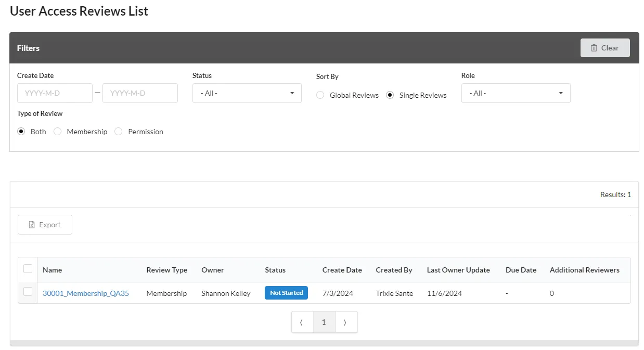
Task: Expand the Role filter dropdown
Action: (x=516, y=93)
